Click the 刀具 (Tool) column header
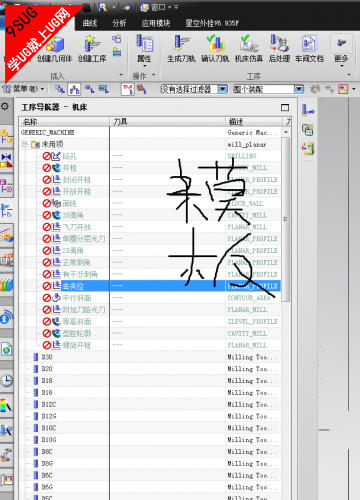This screenshot has height=500, width=360. click(168, 122)
